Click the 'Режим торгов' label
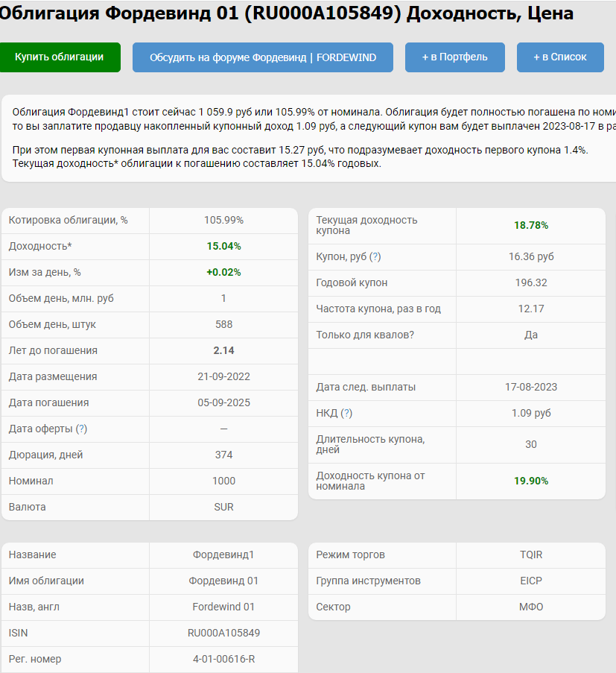 pos(351,555)
